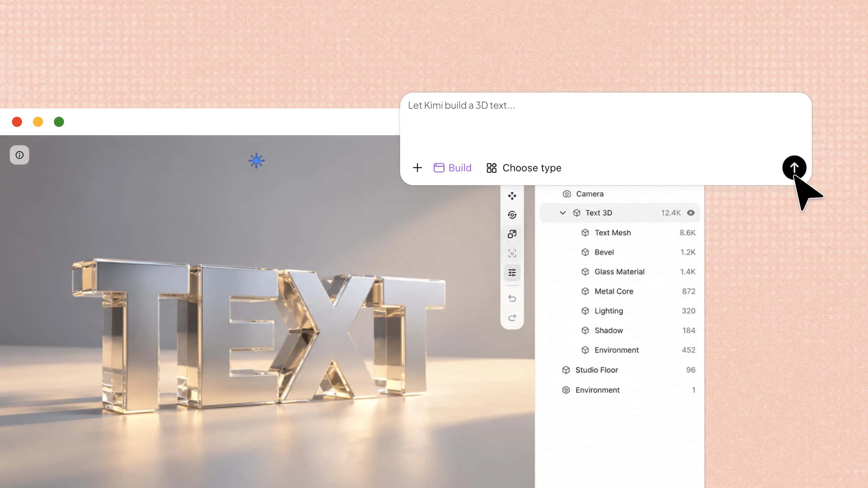Image resolution: width=868 pixels, height=488 pixels.
Task: Select Environment child with 452 count
Action: click(620, 350)
